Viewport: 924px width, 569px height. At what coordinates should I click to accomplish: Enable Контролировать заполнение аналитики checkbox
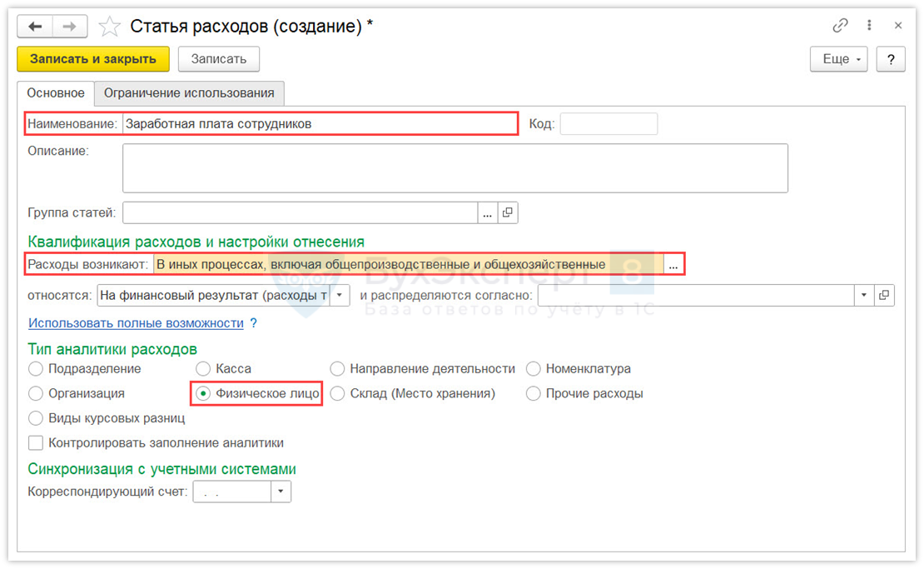click(x=36, y=443)
